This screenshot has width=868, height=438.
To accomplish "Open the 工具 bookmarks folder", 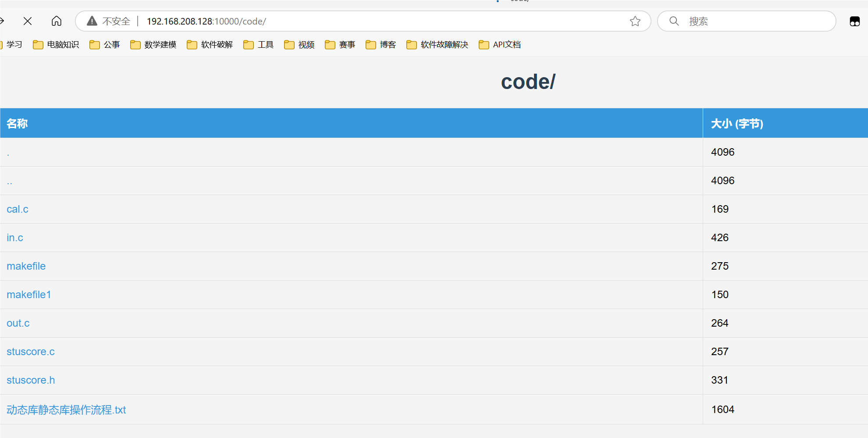I will pos(259,44).
